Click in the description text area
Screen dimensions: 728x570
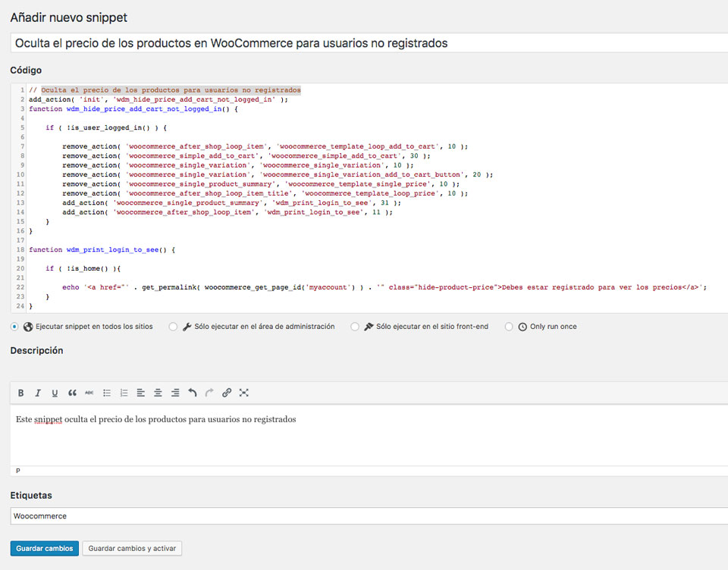tap(369, 435)
